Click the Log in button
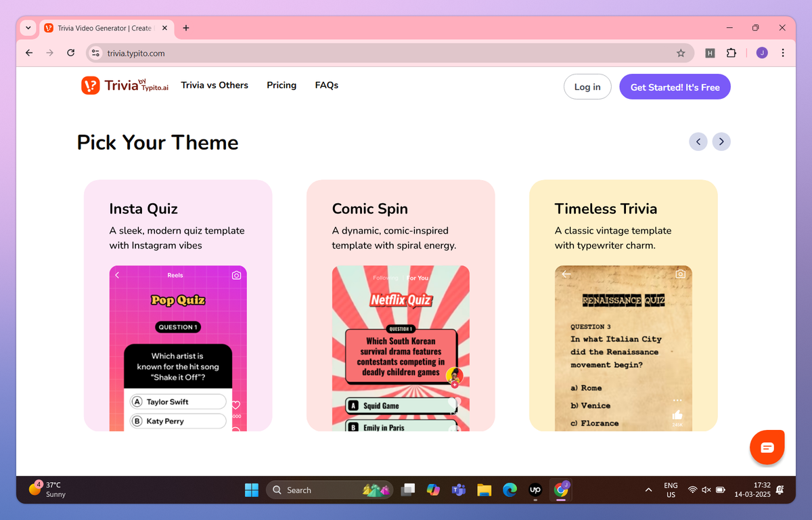This screenshot has width=812, height=520. click(587, 87)
